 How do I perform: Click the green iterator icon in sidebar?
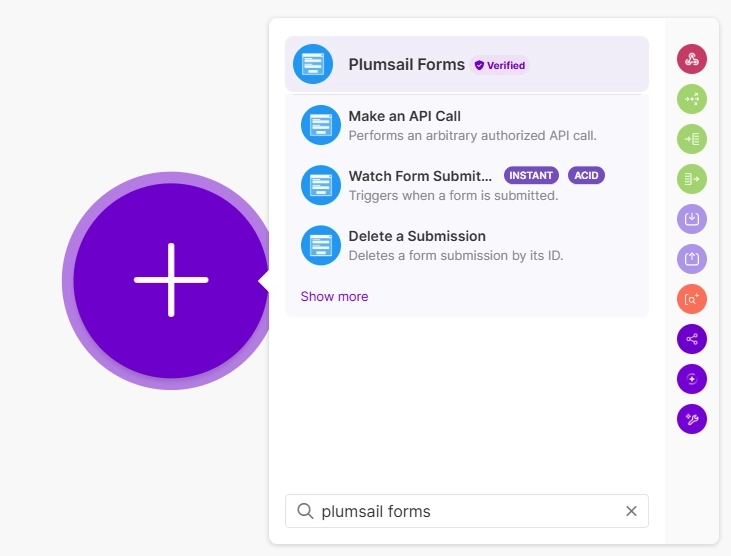pos(691,179)
